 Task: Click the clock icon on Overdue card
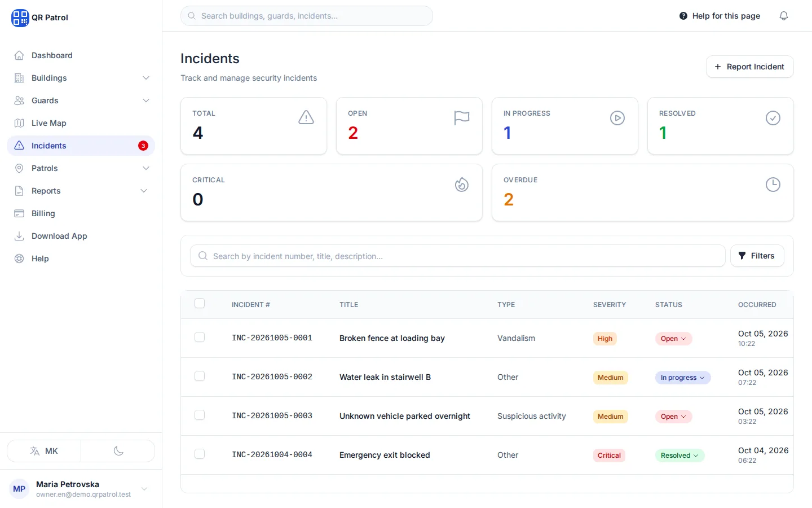click(x=773, y=185)
